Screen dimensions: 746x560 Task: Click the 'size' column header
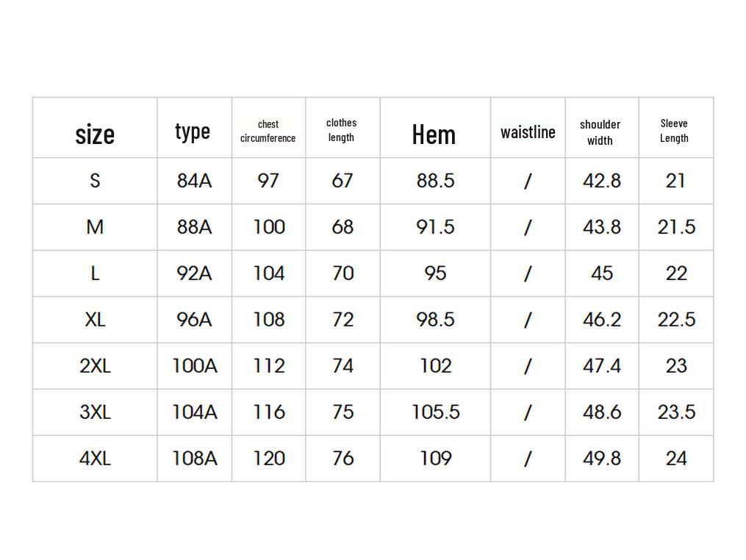tap(95, 134)
